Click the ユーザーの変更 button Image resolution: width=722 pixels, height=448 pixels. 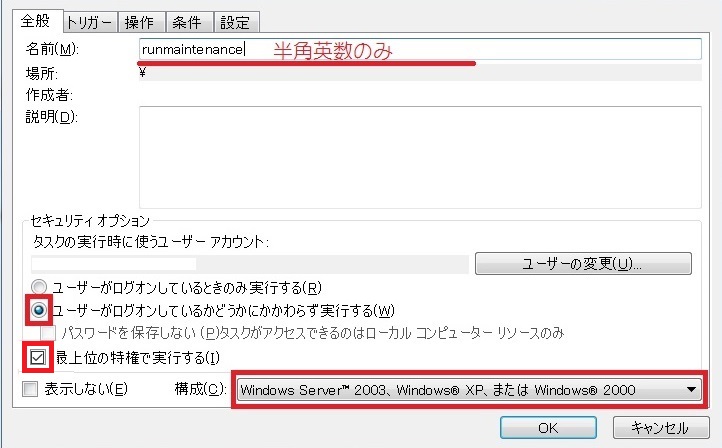[583, 264]
